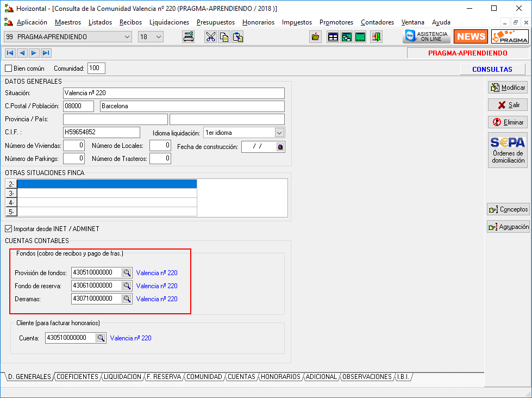The width and height of the screenshot is (532, 398).
Task: Jump to the last record arrow
Action: pos(46,53)
